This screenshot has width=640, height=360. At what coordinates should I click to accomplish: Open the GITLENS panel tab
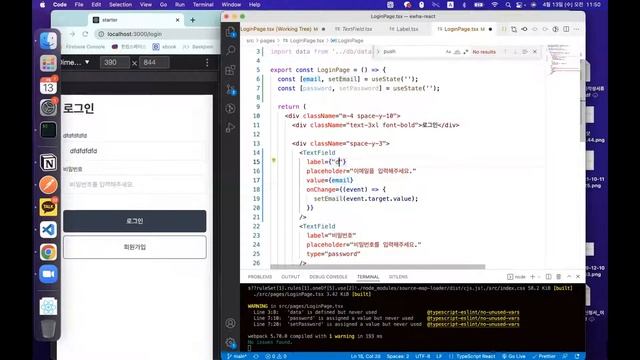[398, 277]
